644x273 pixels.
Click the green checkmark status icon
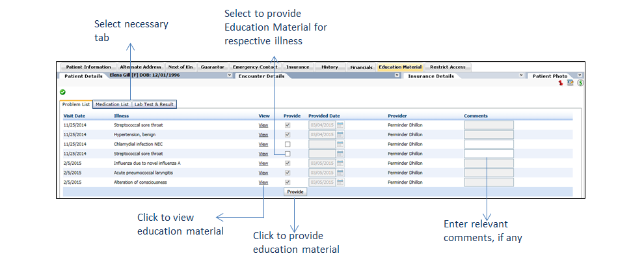pyautogui.click(x=62, y=93)
